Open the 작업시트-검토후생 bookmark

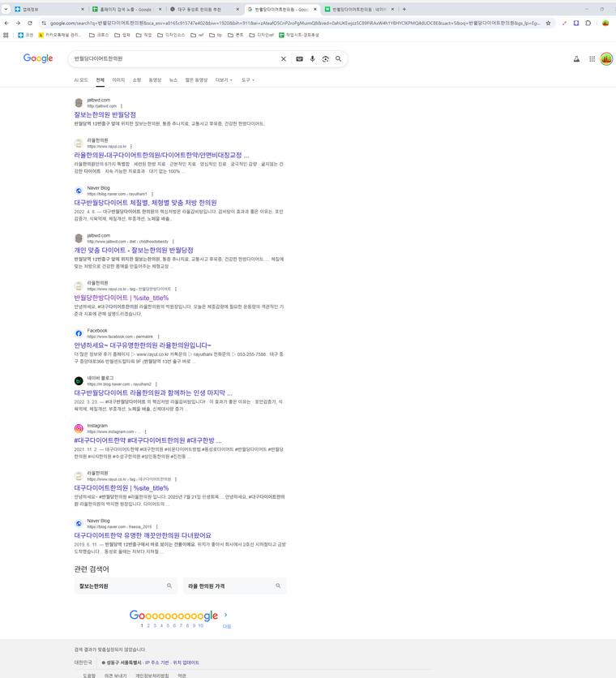coord(299,35)
